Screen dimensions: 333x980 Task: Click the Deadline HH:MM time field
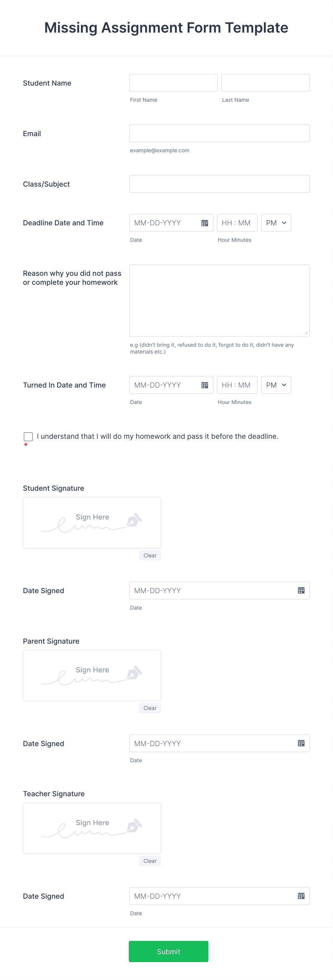tap(236, 222)
